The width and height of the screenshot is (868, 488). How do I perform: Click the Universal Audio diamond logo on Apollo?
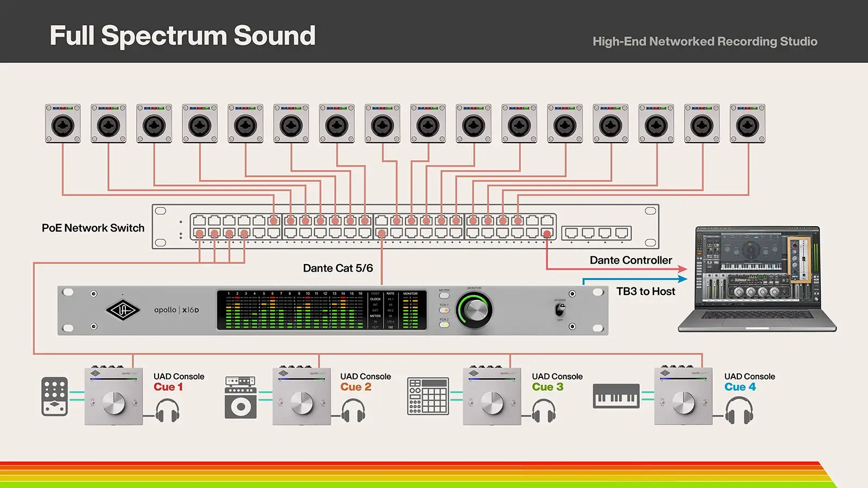tap(123, 310)
